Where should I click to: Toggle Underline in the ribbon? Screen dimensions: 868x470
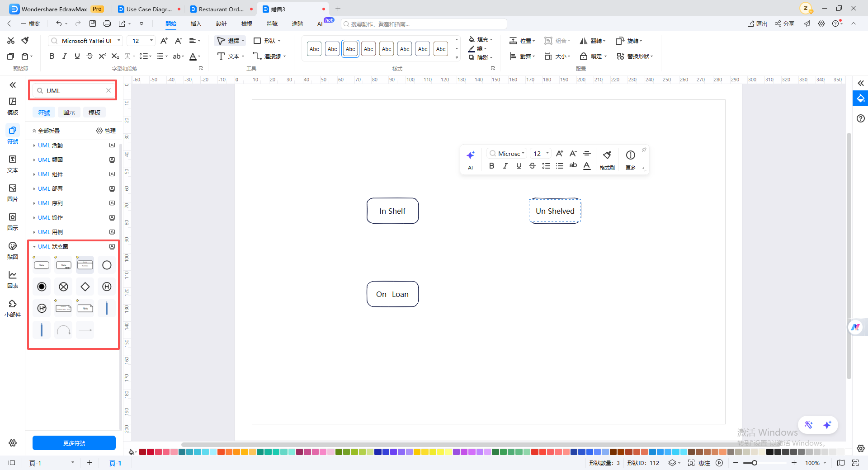click(77, 56)
